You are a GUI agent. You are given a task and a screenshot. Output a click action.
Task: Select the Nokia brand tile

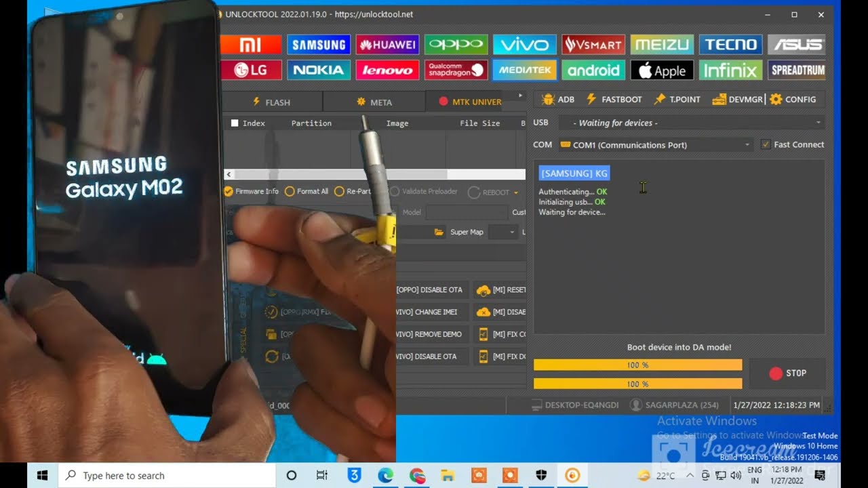[x=319, y=70]
